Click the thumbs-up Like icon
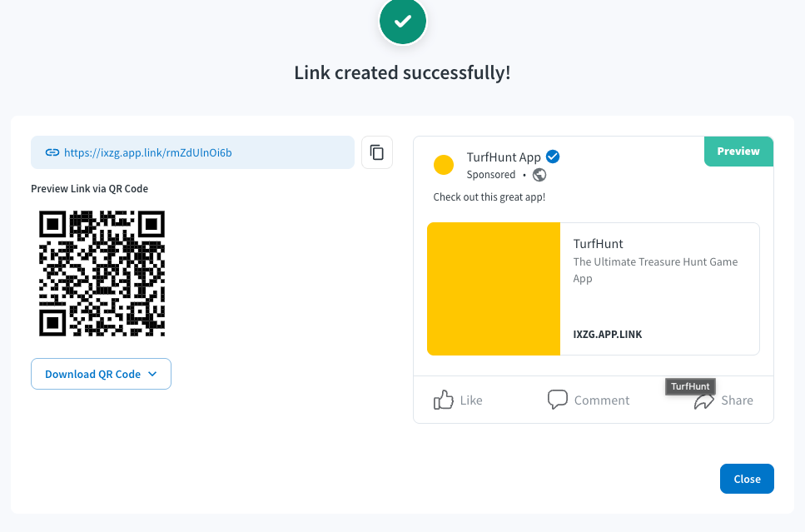 click(x=444, y=400)
